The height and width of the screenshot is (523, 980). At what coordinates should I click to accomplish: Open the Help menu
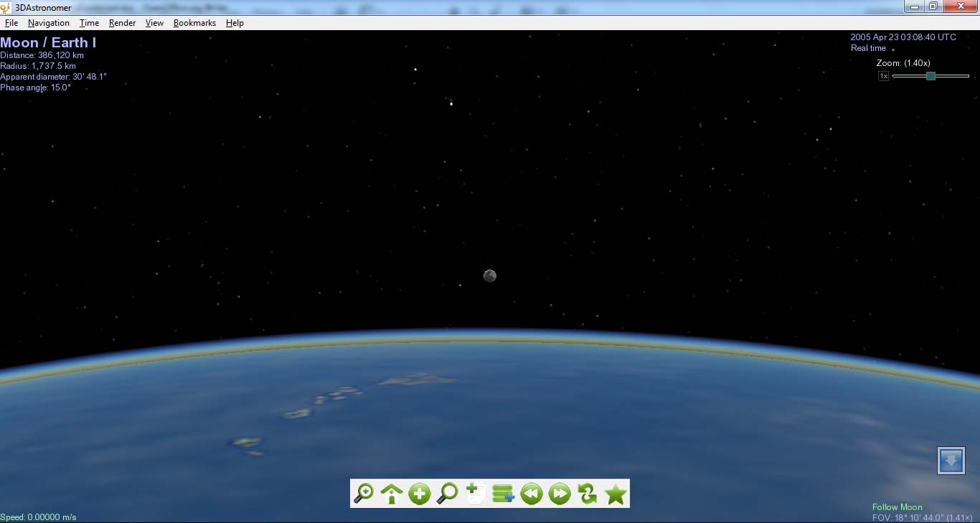pos(235,23)
